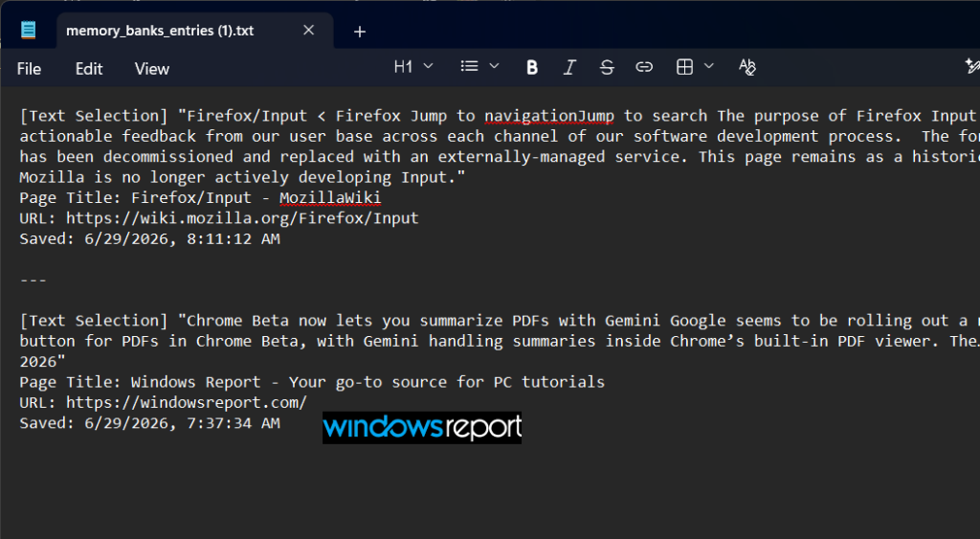Click the clear formatting icon
This screenshot has width=980, height=539.
(x=746, y=67)
